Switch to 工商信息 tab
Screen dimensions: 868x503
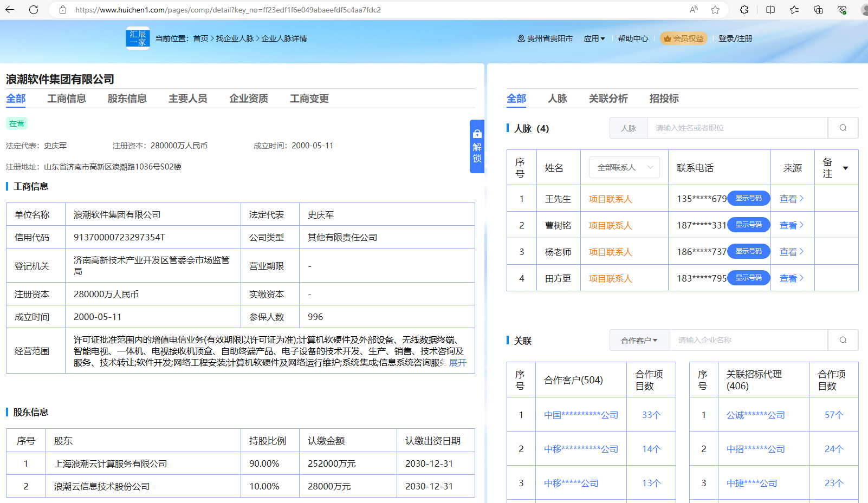(67, 99)
